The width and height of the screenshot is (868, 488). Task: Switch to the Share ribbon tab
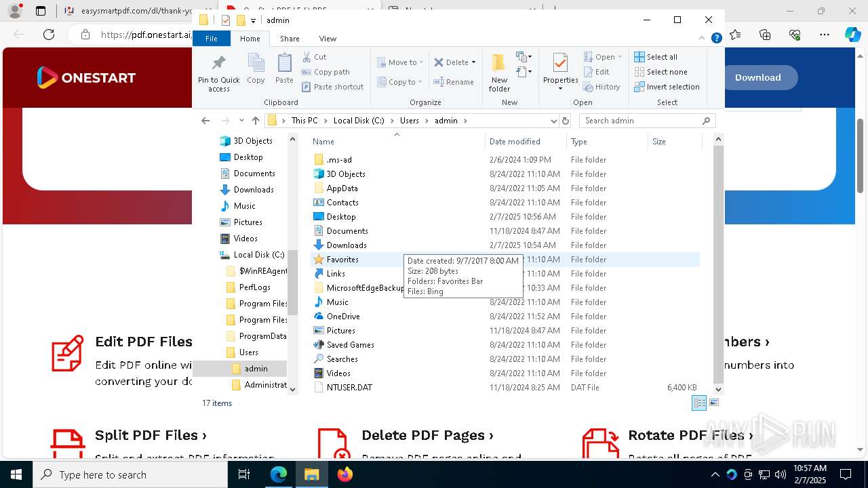pos(290,39)
